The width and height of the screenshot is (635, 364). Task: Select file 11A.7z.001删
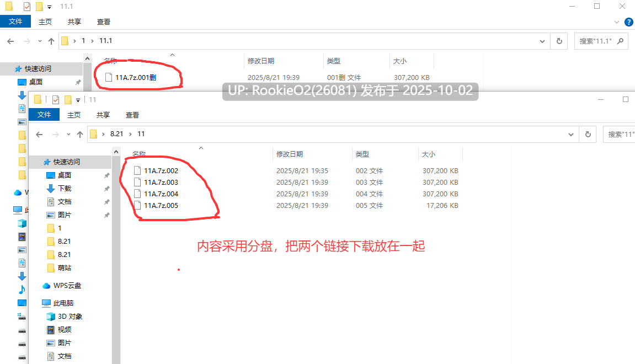136,77
